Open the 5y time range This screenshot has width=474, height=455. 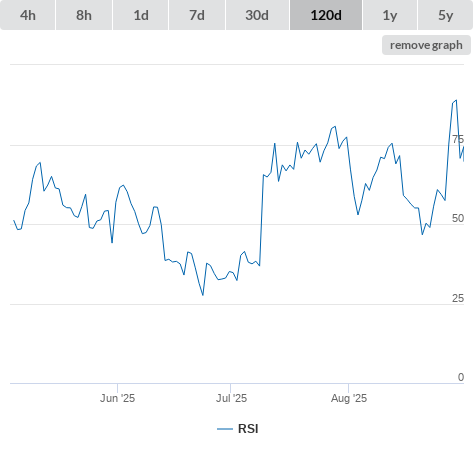[x=446, y=15]
